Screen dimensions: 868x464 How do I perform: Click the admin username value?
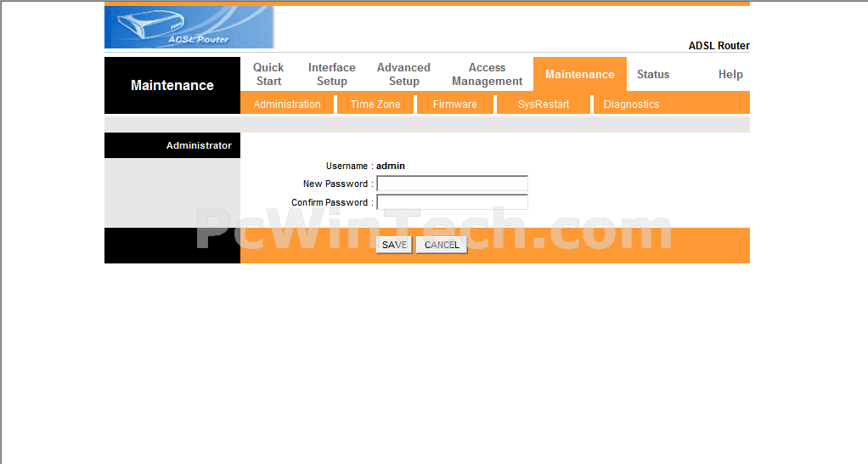click(391, 166)
